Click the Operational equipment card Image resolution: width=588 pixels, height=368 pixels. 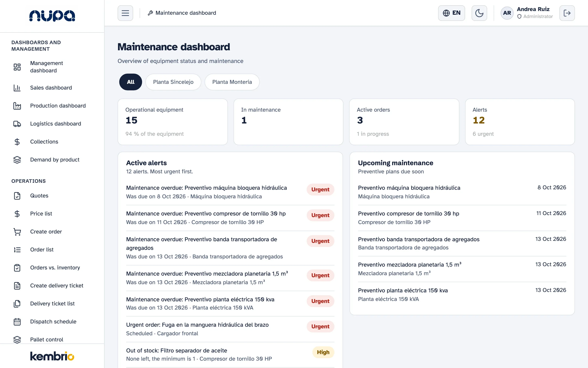173,122
